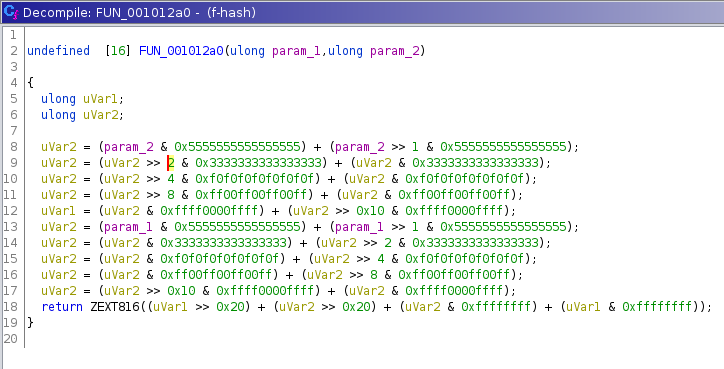Screen dimensions: 724x369
Task: Select the function name FUN_001012a0 in signature
Action: [x=181, y=51]
